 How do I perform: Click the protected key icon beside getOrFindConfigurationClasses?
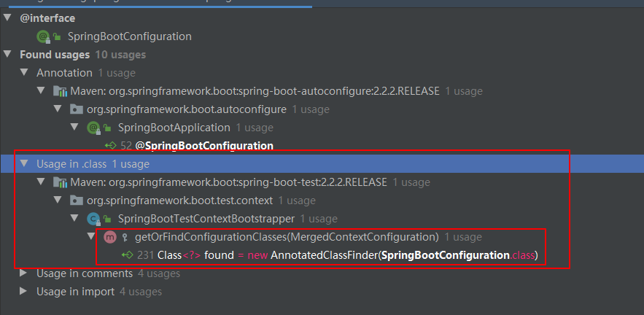pos(125,238)
